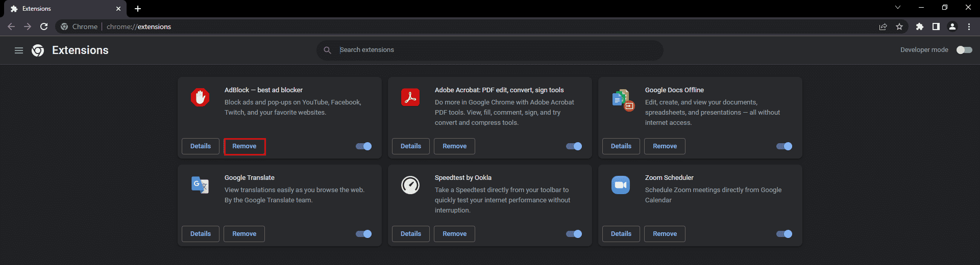The width and height of the screenshot is (980, 265).
Task: Click the 'Developer mode' label
Action: pos(924,50)
